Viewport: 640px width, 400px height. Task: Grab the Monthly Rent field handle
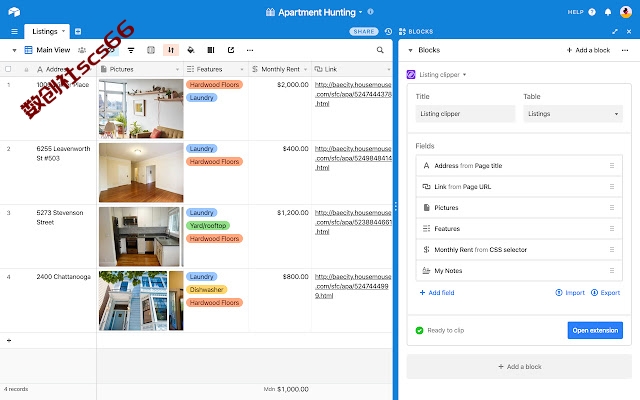coord(612,249)
